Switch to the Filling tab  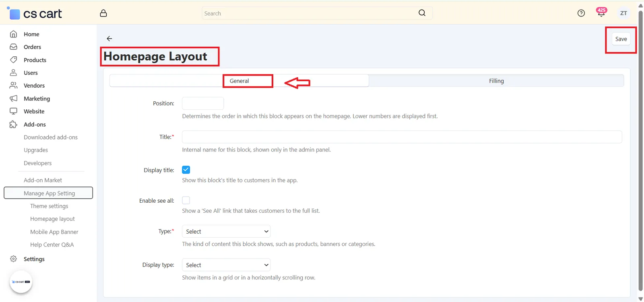[496, 81]
